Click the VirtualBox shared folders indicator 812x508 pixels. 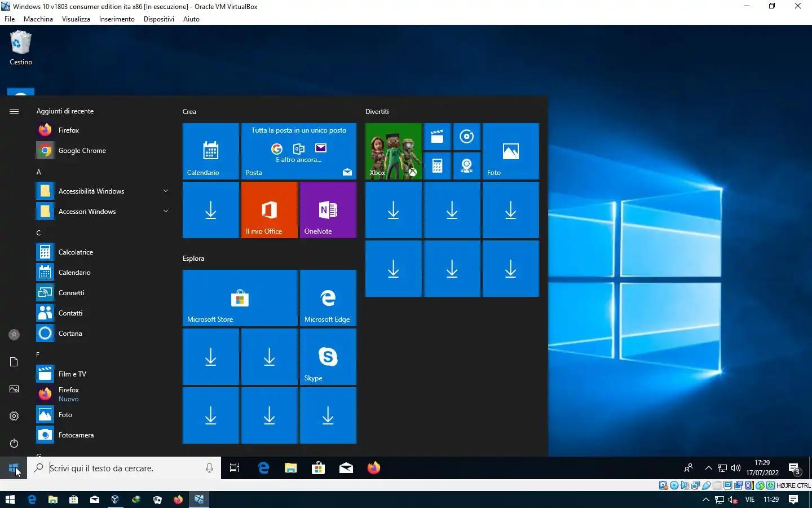[717, 485]
